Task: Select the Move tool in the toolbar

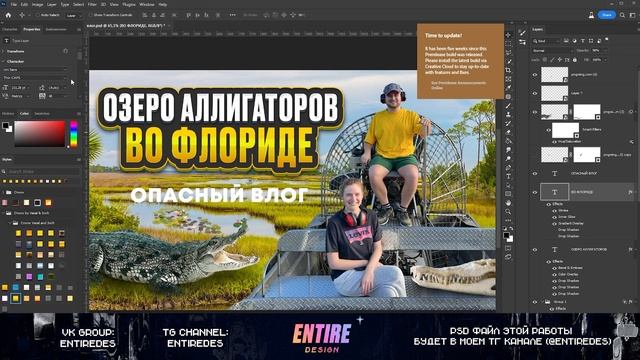Action: point(508,35)
